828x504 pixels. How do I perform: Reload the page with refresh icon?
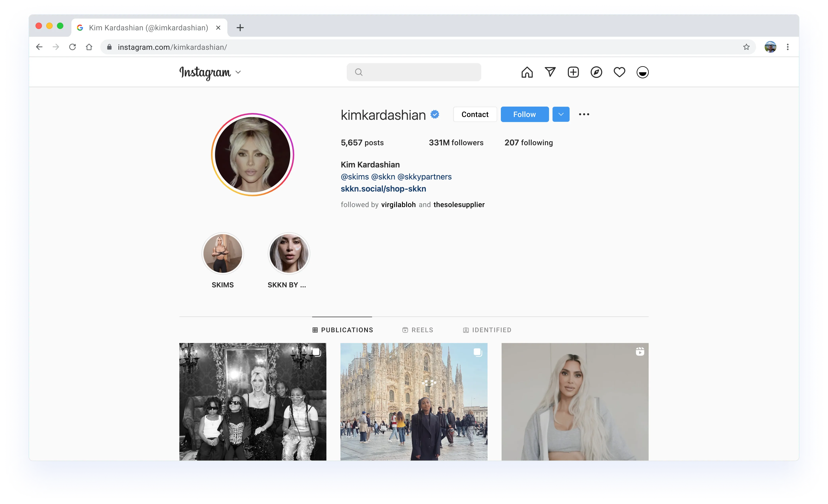[72, 47]
